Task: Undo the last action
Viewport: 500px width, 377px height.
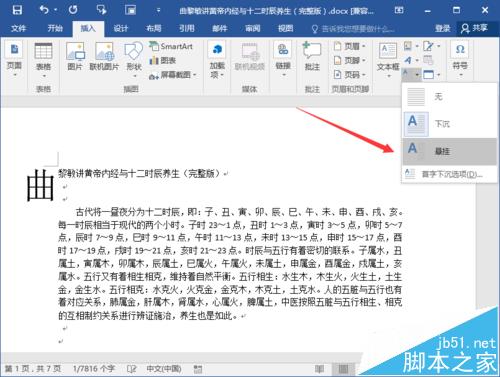Action: (x=44, y=10)
